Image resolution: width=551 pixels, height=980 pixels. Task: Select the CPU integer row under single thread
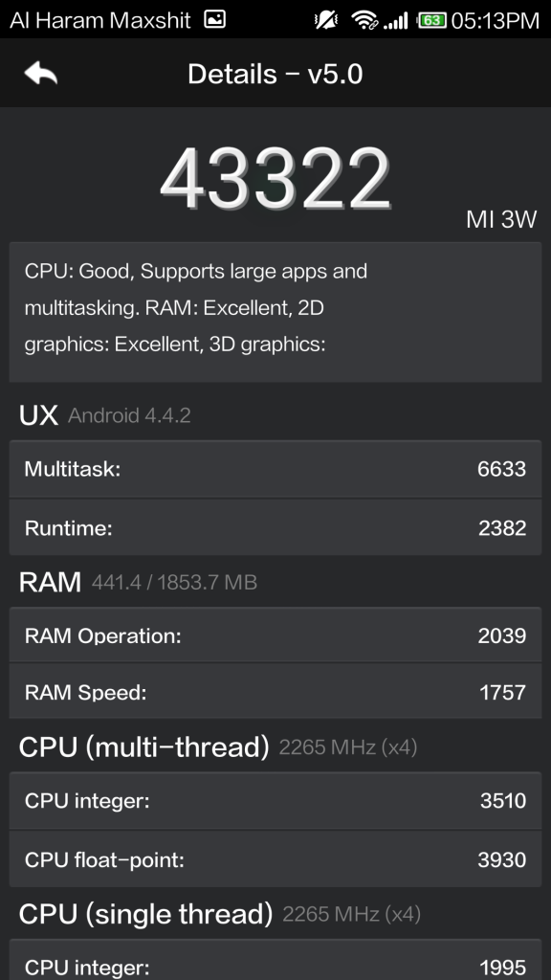pyautogui.click(x=275, y=966)
